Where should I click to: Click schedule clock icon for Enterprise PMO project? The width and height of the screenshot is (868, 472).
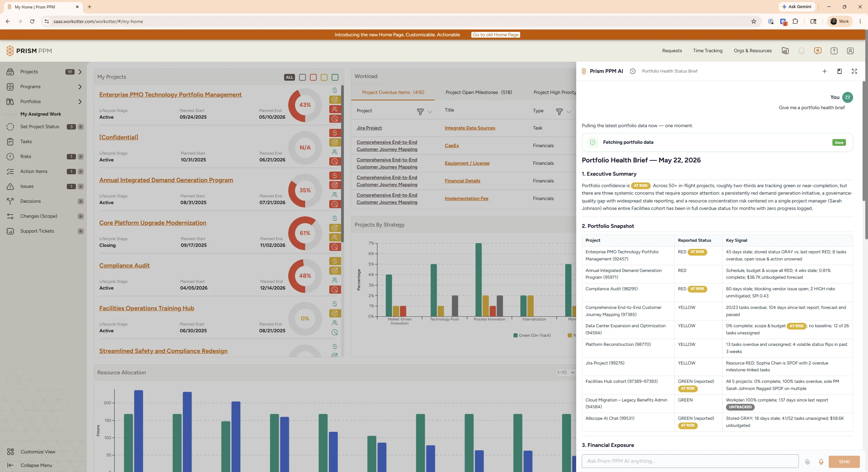coord(335,119)
